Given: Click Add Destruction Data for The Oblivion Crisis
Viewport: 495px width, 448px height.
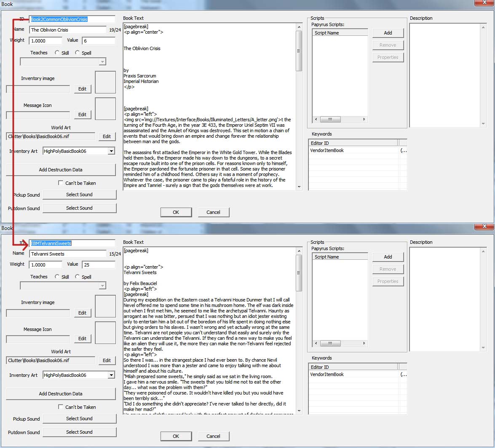Looking at the screenshot, I should (61, 170).
